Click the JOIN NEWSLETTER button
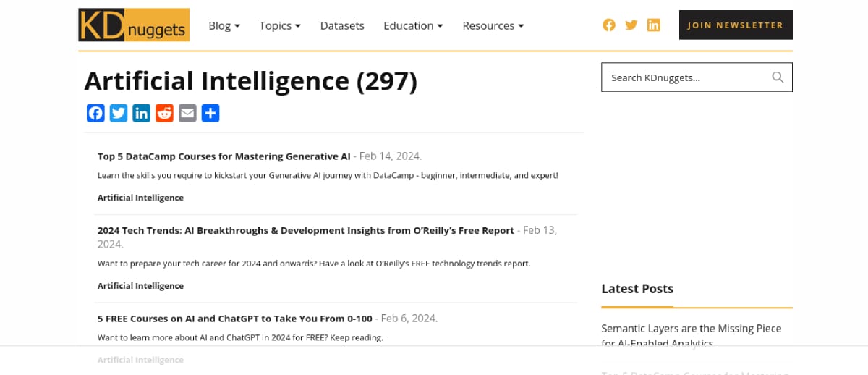 (736, 25)
